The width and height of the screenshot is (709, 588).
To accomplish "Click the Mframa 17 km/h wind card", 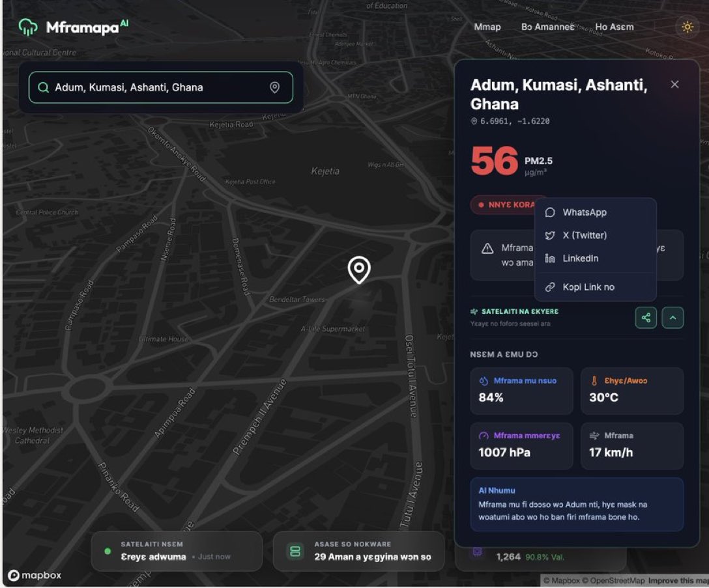I will click(631, 446).
